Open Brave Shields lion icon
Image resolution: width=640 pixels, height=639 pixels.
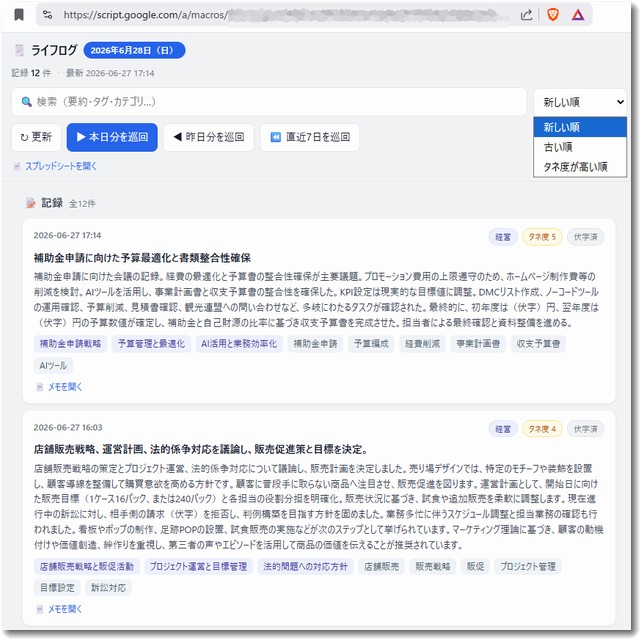click(x=553, y=15)
